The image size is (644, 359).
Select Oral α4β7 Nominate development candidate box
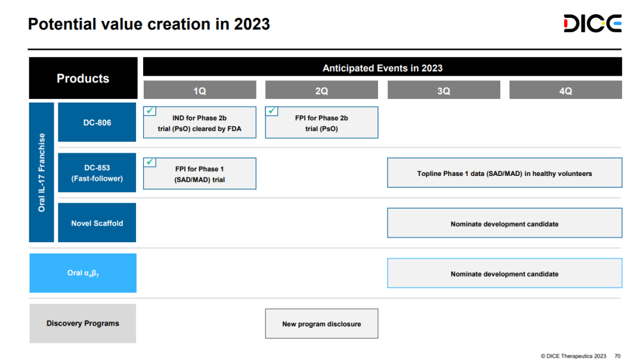[504, 274]
